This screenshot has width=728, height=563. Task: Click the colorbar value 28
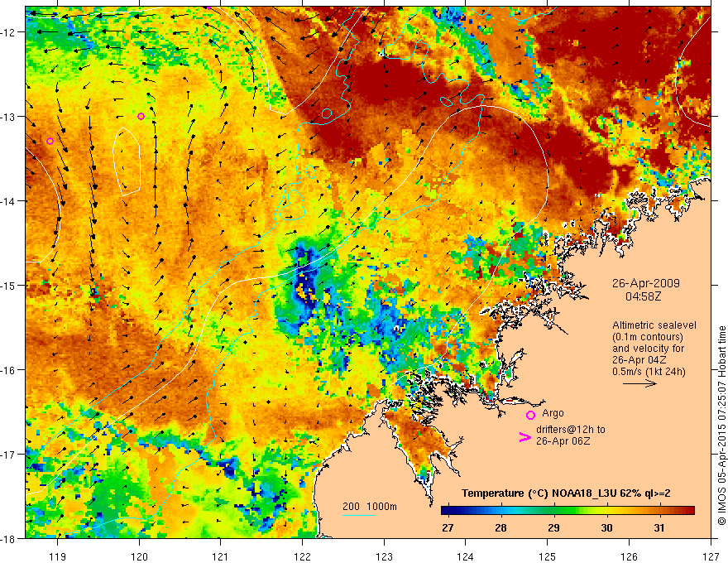click(x=500, y=527)
